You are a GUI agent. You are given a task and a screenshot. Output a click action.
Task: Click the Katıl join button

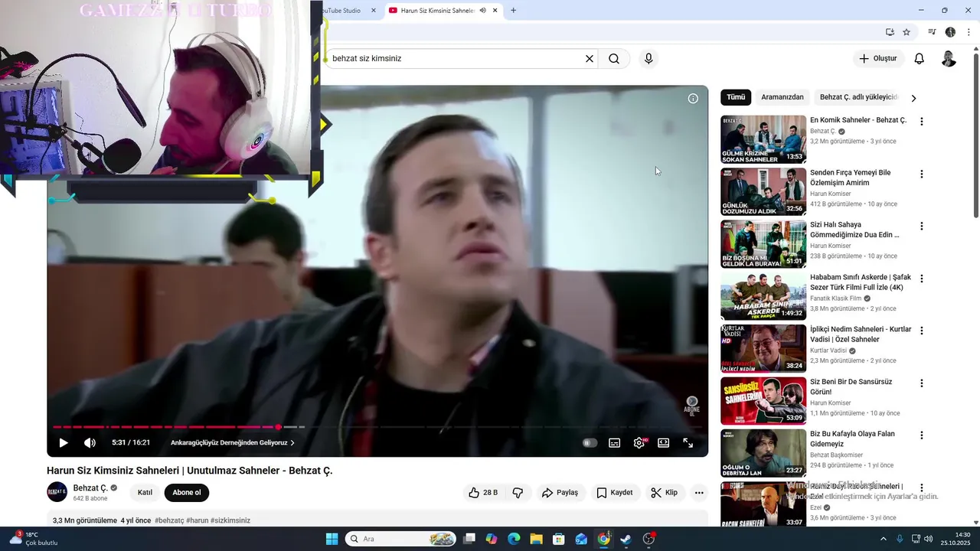[x=145, y=493]
